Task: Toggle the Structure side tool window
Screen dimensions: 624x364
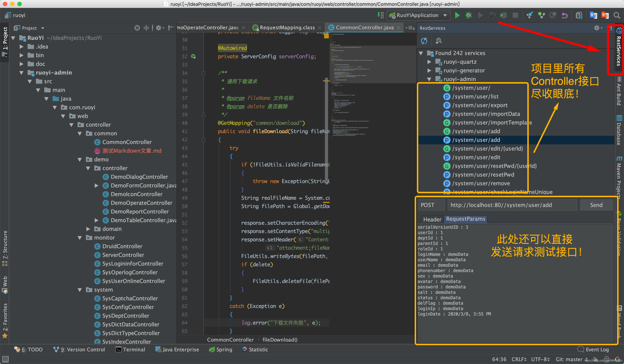Action: 5,247
